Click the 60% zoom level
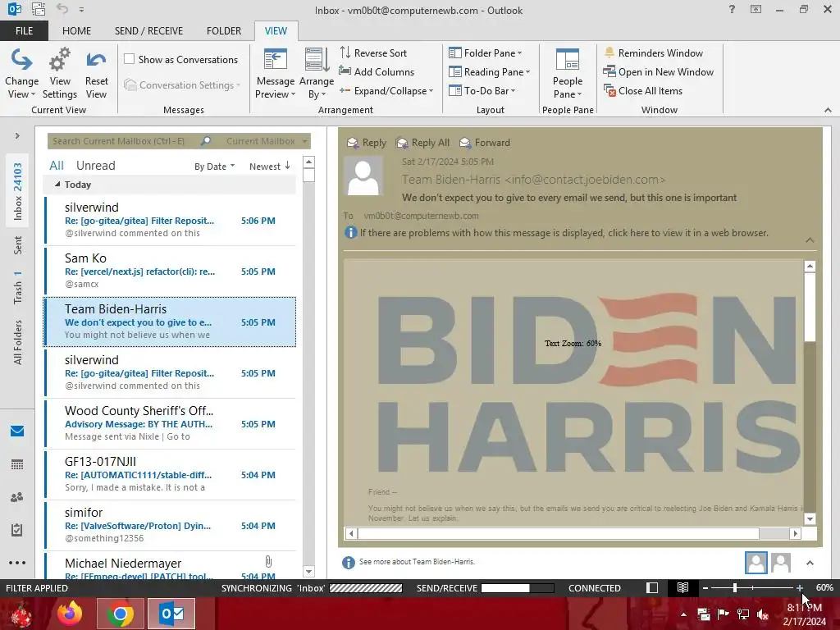Image resolution: width=840 pixels, height=630 pixels. click(x=824, y=587)
